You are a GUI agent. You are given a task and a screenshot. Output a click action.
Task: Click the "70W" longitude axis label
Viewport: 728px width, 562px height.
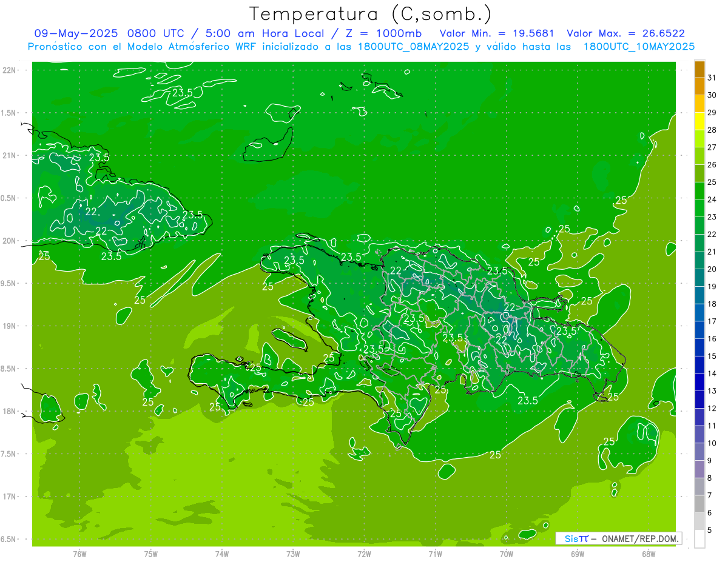pyautogui.click(x=506, y=554)
